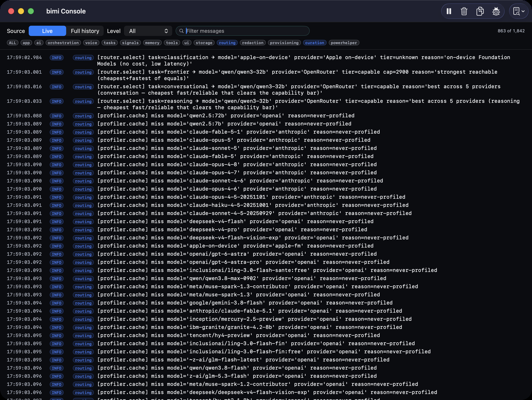The width and height of the screenshot is (532, 400).
Task: Toggle the storage category filter
Action: tap(204, 43)
